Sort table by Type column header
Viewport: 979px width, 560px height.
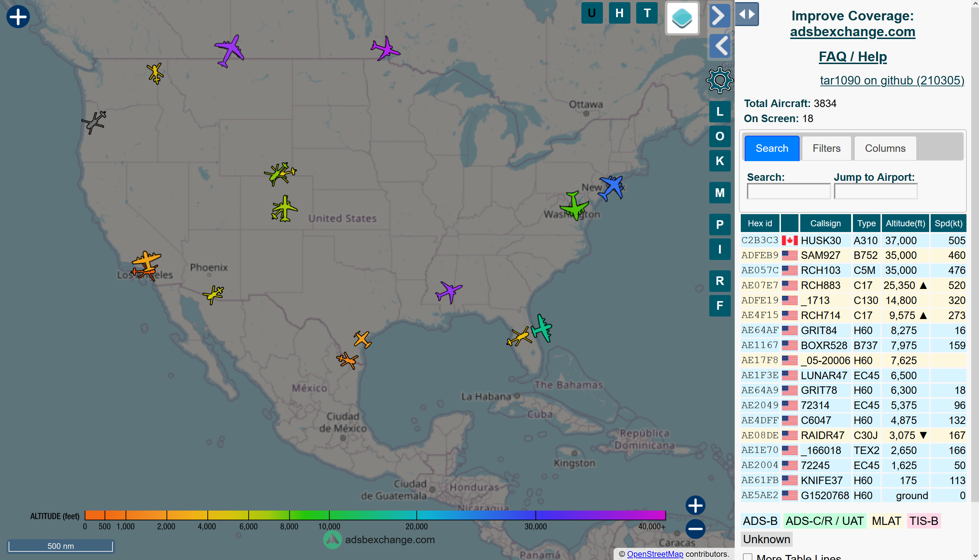click(x=866, y=223)
